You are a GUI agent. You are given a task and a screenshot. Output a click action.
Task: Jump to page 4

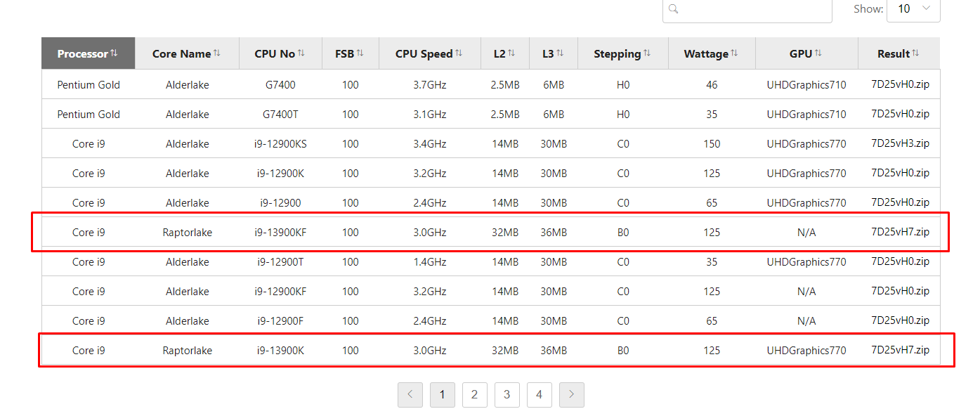click(540, 395)
